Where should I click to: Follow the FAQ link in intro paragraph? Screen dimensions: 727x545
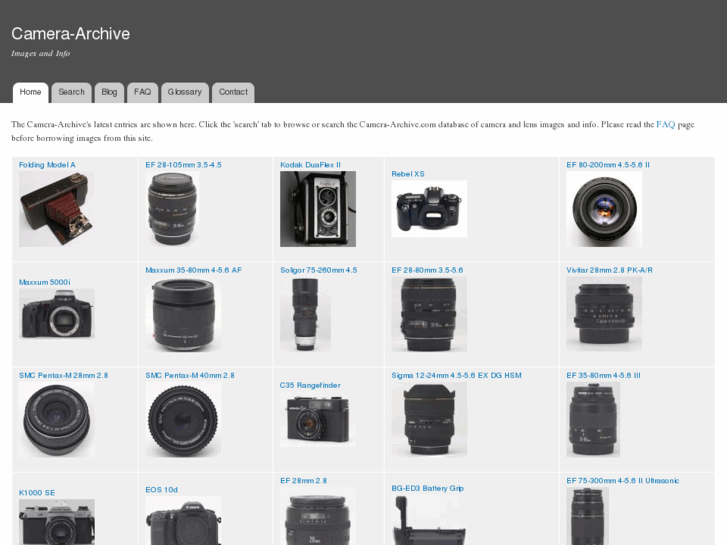665,124
